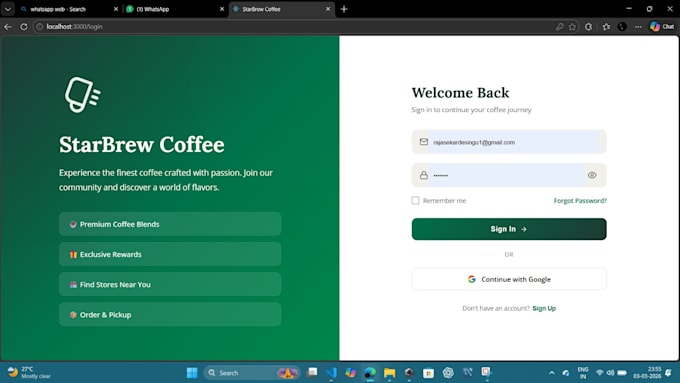The height and width of the screenshot is (383, 680).
Task: Reload the page
Action: 24,27
